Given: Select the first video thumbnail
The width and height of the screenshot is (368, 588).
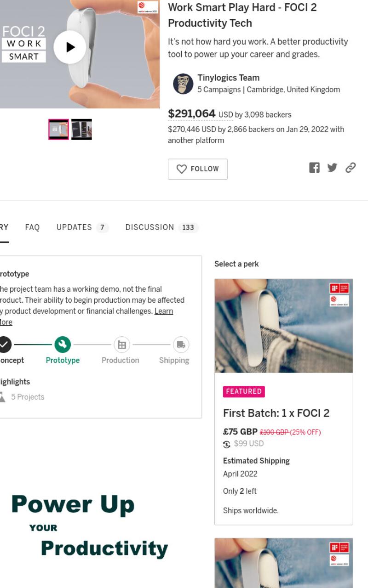Looking at the screenshot, I should [58, 130].
